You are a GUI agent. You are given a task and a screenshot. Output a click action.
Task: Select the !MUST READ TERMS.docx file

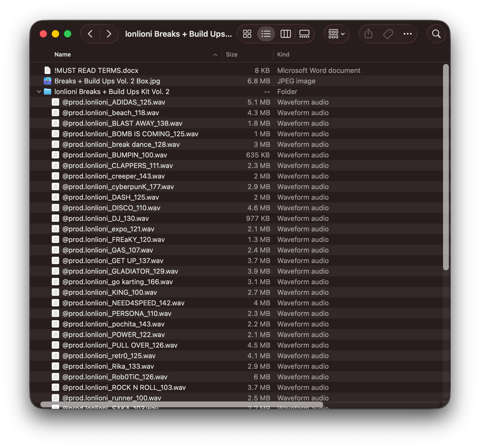pyautogui.click(x=96, y=71)
